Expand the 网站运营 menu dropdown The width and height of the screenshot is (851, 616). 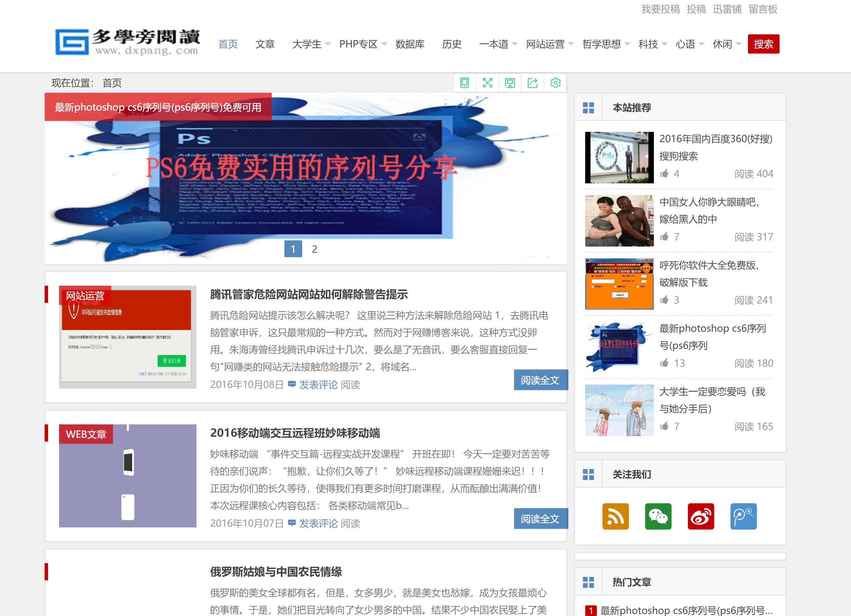coord(571,44)
